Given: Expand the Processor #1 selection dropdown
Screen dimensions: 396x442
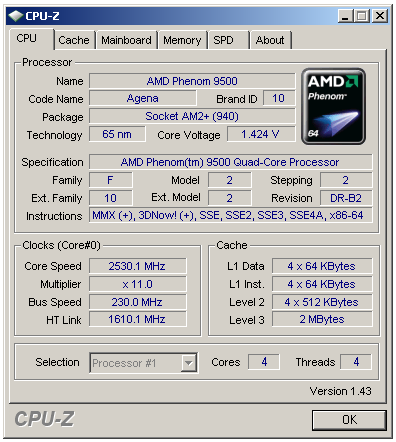Looking at the screenshot, I should pyautogui.click(x=189, y=363).
